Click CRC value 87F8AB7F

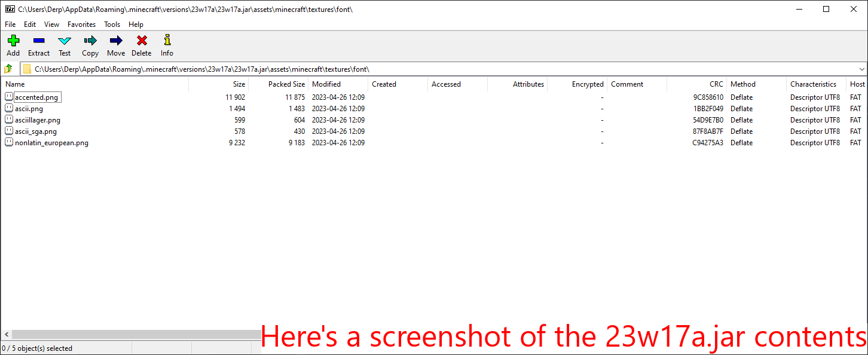click(x=708, y=131)
